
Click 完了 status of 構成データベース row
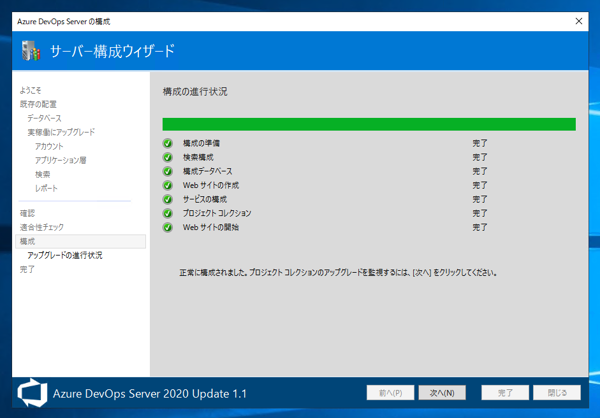tap(479, 171)
